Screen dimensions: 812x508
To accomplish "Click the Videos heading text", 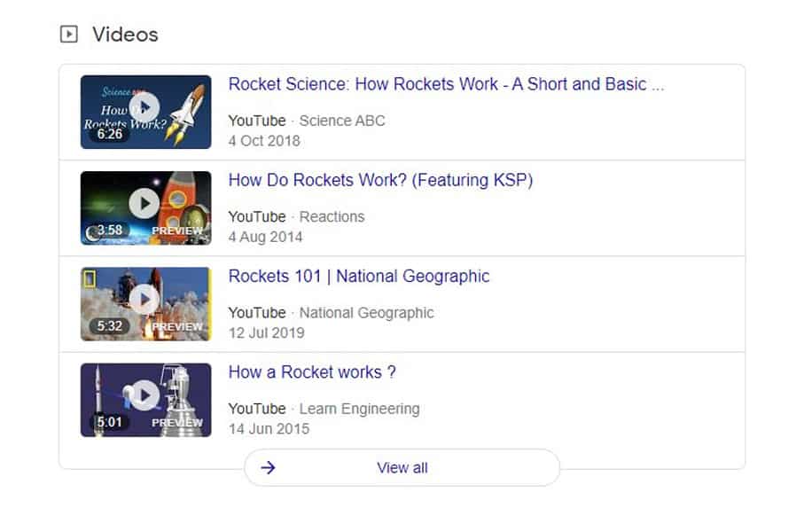I will tap(125, 35).
